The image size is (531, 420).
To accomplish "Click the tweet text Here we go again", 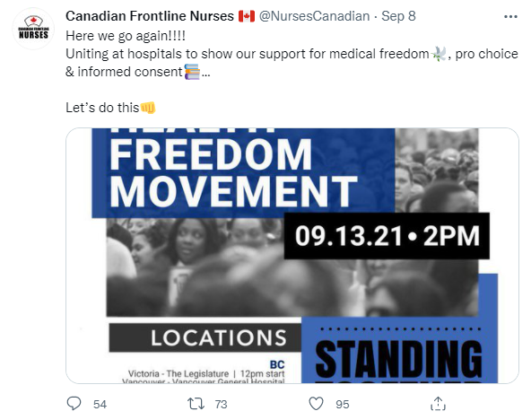I will tap(126, 36).
